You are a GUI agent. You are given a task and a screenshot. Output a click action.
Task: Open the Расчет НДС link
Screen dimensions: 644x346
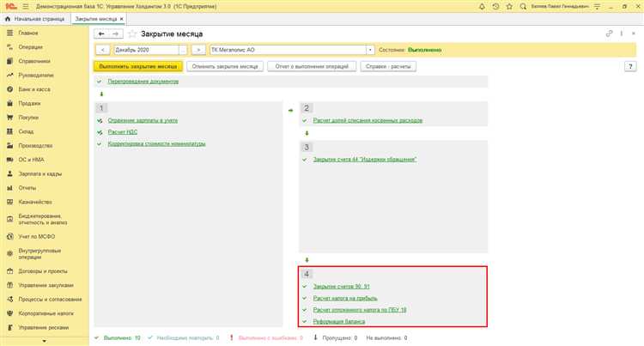pyautogui.click(x=123, y=131)
